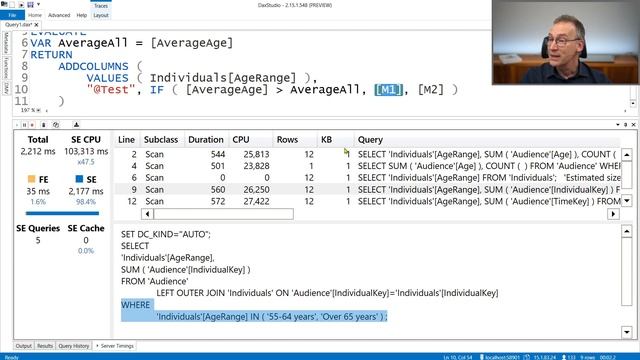640x360 pixels.
Task: Click the localhost server status bar entry
Action: click(x=500, y=357)
